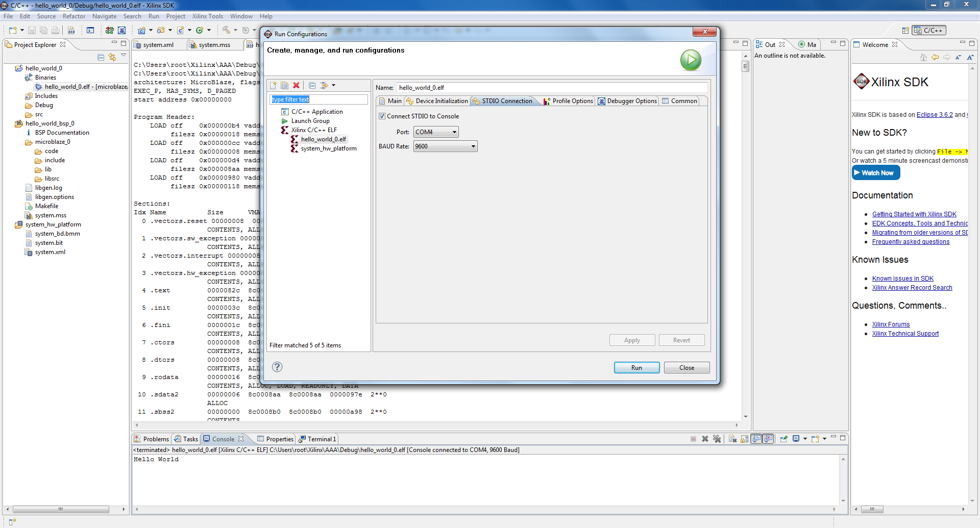The image size is (980, 528).
Task: Click New C project icon in toolbar
Action: (142, 30)
